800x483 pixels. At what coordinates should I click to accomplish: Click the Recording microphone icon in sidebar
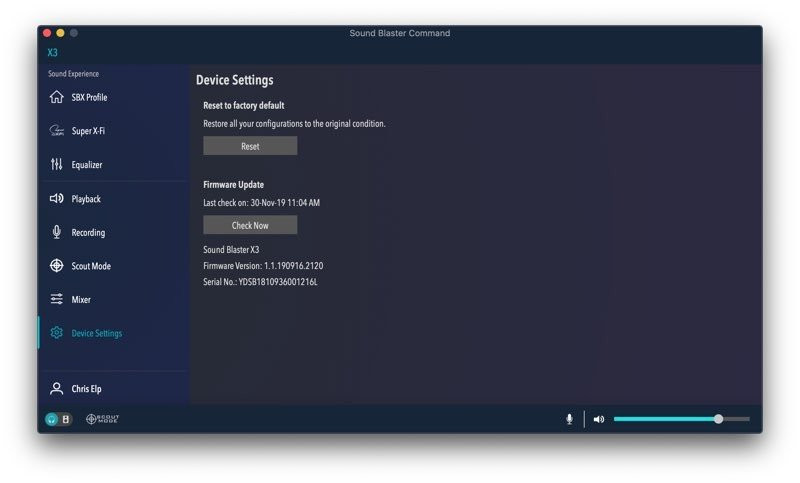pyautogui.click(x=56, y=232)
